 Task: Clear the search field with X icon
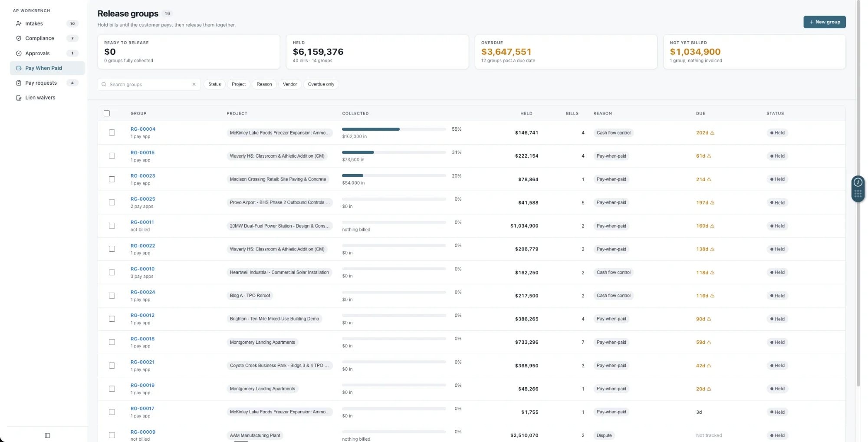point(194,84)
